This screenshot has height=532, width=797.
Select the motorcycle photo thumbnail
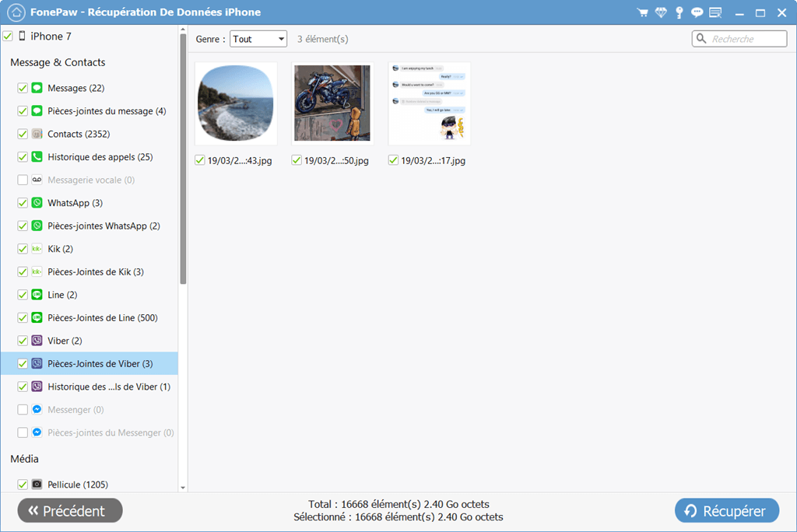[332, 103]
